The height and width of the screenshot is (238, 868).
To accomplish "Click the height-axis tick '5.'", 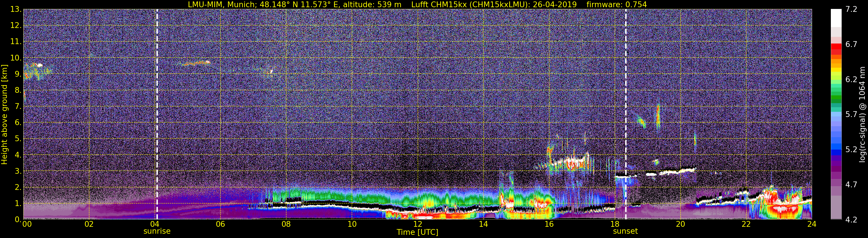I will click(x=18, y=139).
